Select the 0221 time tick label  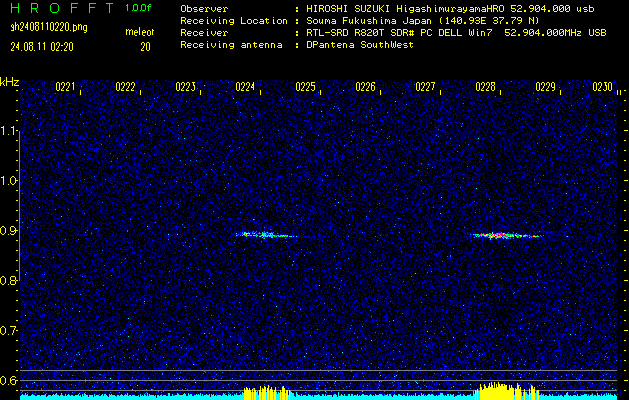(x=65, y=88)
